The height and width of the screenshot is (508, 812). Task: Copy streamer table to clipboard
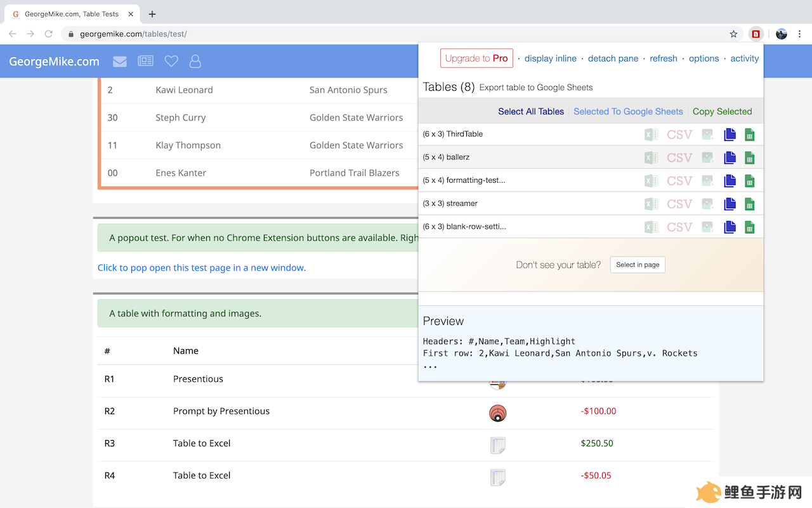click(730, 204)
